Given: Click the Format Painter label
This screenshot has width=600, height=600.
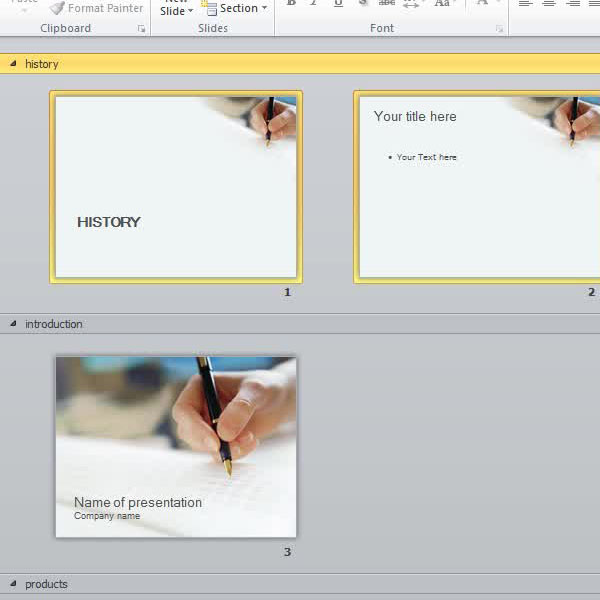Looking at the screenshot, I should point(106,8).
